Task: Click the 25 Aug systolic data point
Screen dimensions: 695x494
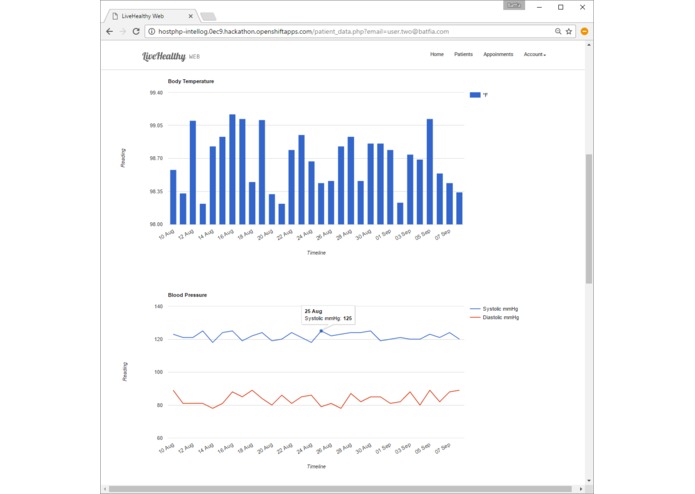Action: [321, 331]
